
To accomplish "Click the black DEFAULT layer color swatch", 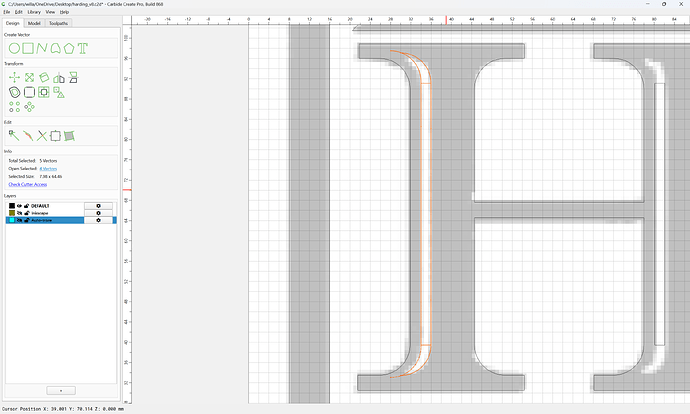I will [12, 206].
